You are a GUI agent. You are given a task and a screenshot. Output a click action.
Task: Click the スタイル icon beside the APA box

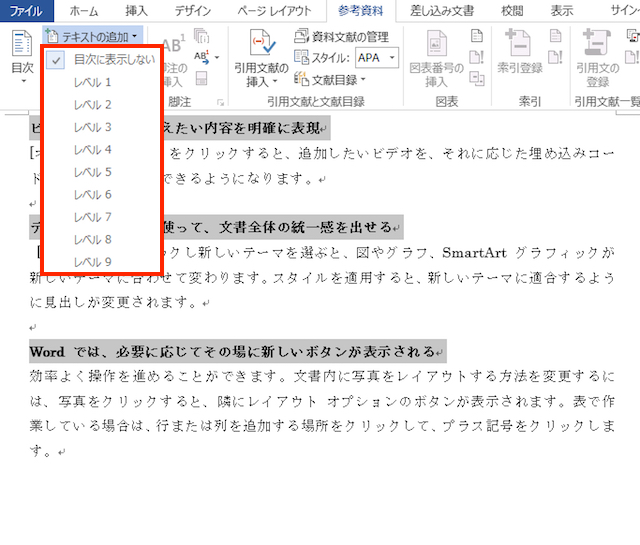point(301,58)
